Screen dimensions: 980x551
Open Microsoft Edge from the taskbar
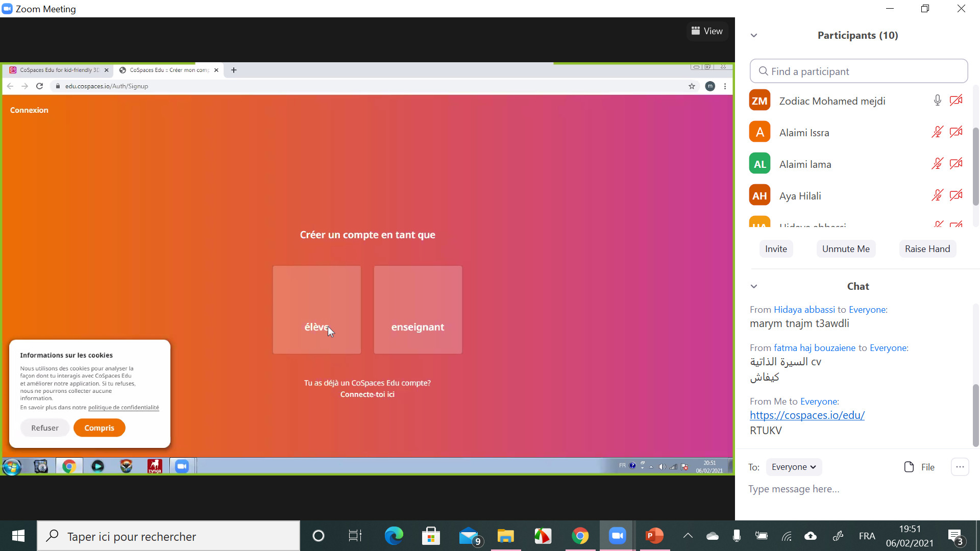pyautogui.click(x=394, y=536)
